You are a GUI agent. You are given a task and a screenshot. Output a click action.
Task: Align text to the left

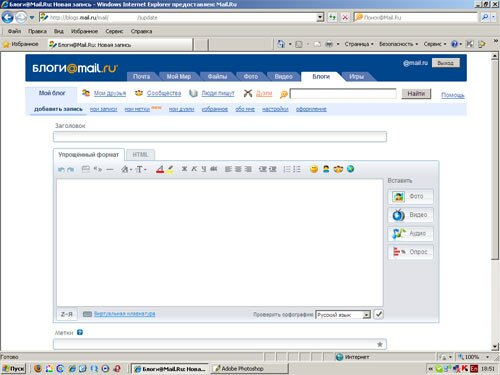coord(228,169)
